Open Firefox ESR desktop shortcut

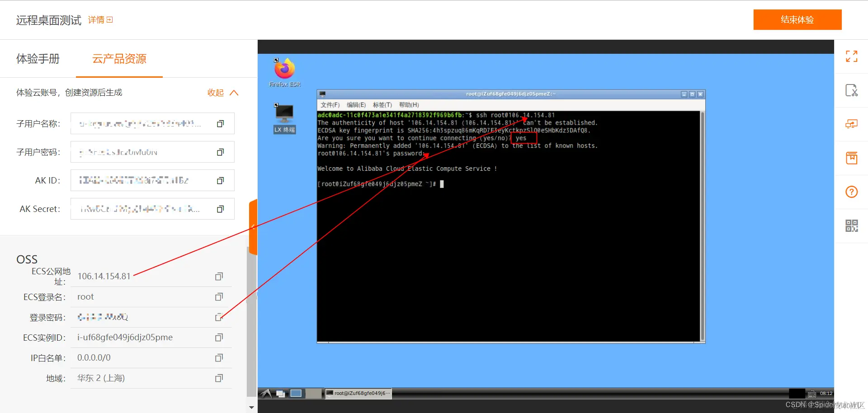[x=284, y=72]
